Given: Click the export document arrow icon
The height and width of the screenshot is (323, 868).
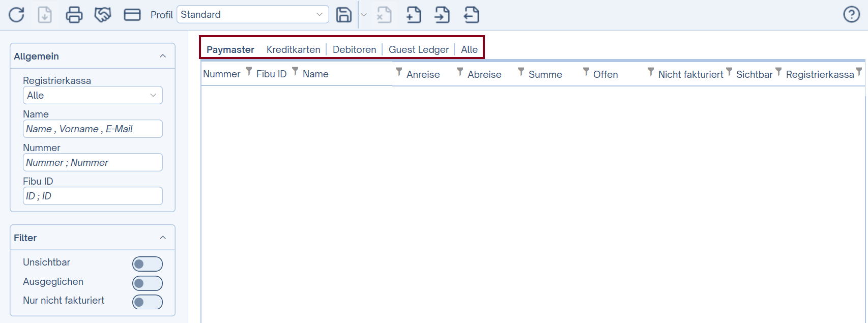Looking at the screenshot, I should (x=472, y=15).
